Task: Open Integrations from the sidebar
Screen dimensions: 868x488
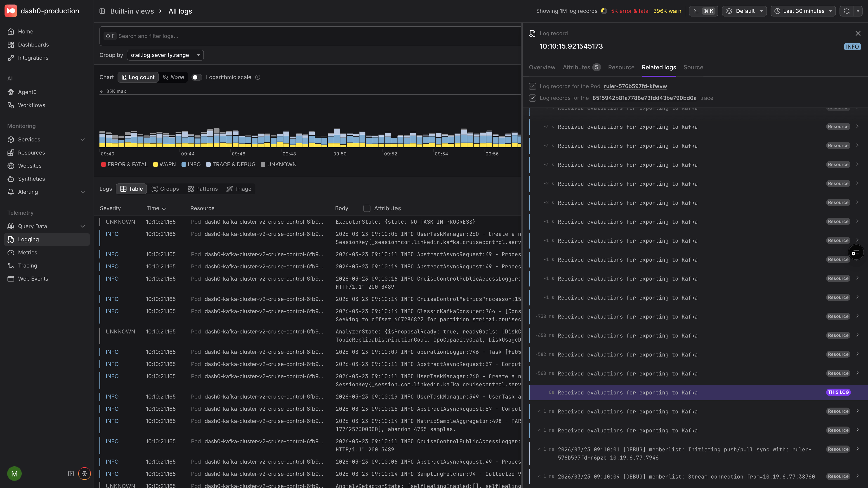Action: pos(33,58)
